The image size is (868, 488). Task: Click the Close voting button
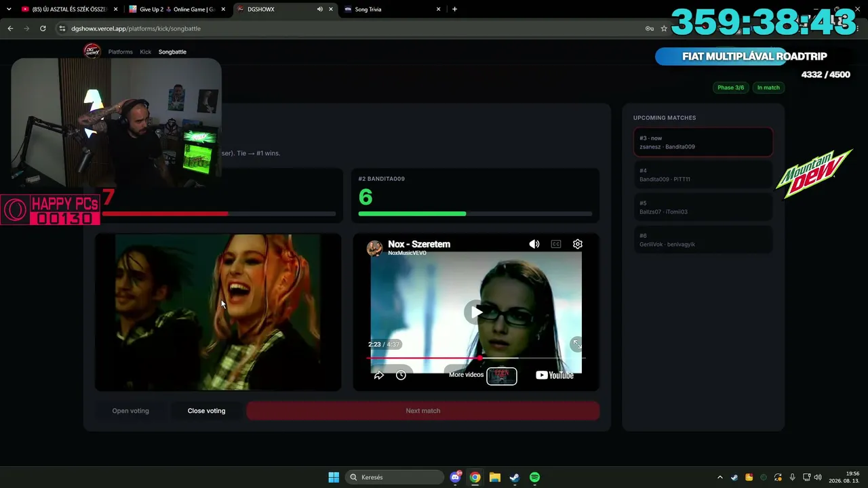[206, 411]
